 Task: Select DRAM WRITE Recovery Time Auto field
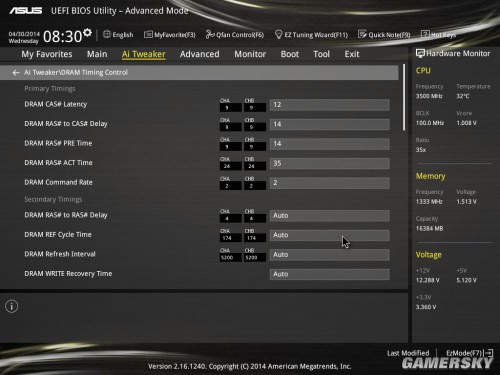coord(329,274)
